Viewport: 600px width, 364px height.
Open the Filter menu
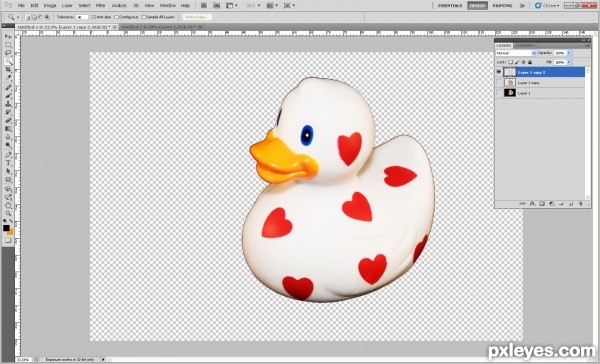tap(100, 6)
